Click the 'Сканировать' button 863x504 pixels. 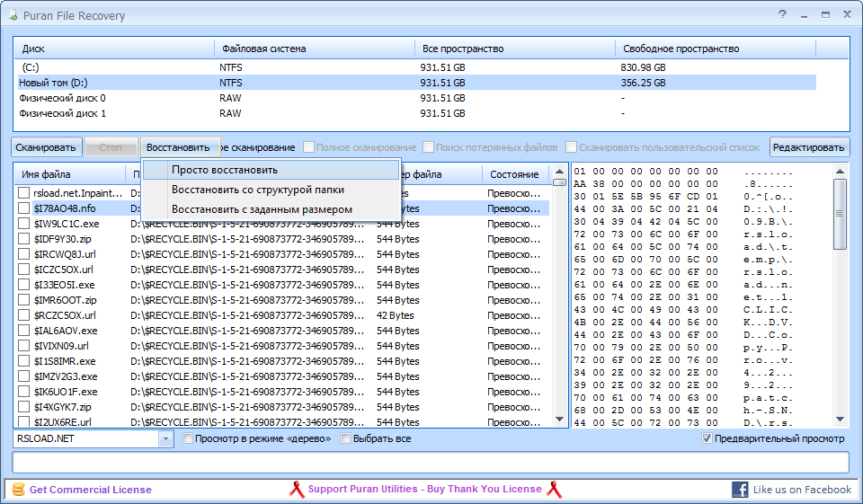(46, 147)
